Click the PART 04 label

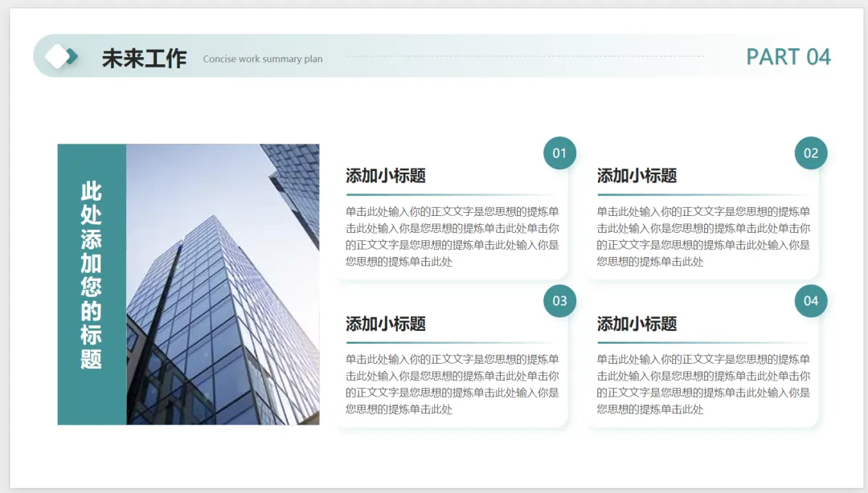788,56
